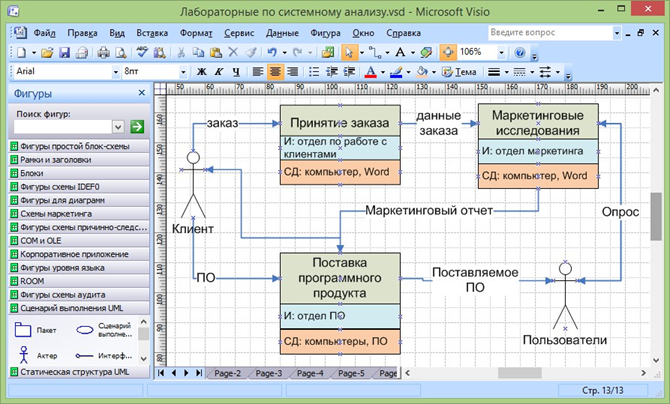The image size is (670, 404).
Task: Select the Pointer tool
Action: click(x=349, y=53)
